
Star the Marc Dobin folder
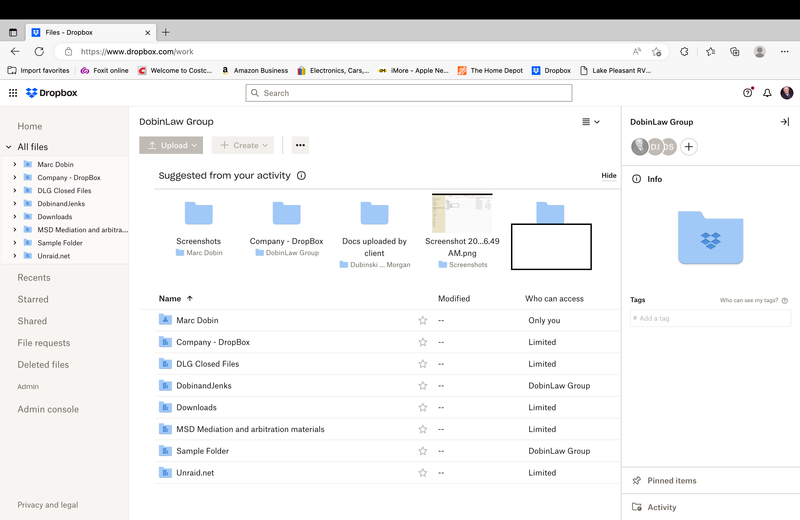[x=423, y=321]
